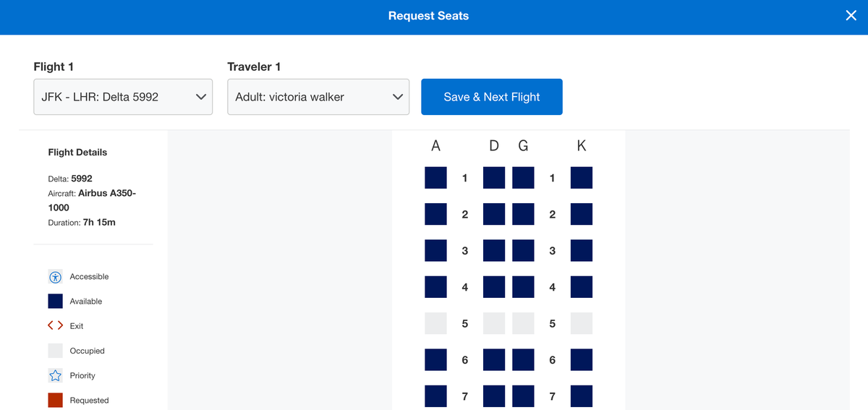868x410 pixels.
Task: Select seat 6A on the left
Action: pyautogui.click(x=435, y=360)
